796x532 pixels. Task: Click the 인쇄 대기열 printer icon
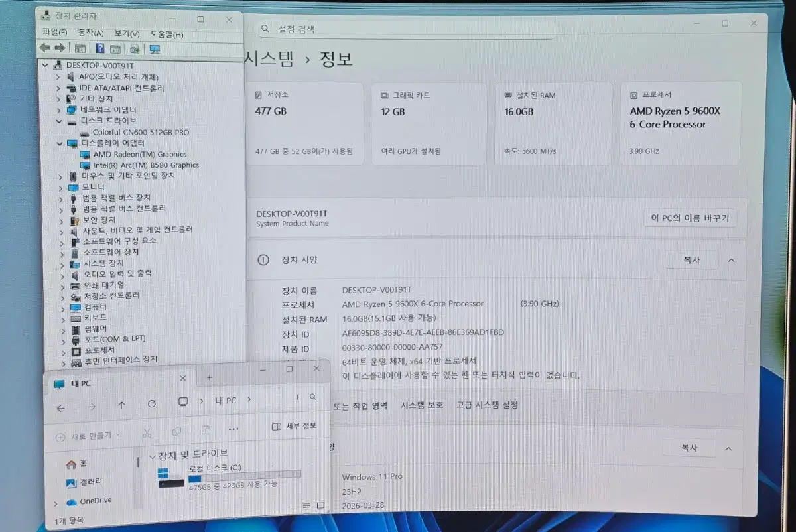76,285
